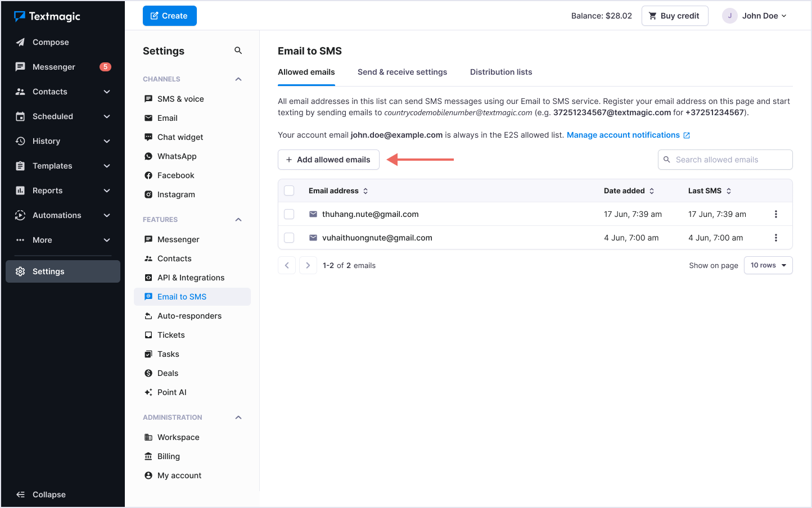Open the Chat widget settings
Viewport: 812px width, 508px height.
[180, 137]
